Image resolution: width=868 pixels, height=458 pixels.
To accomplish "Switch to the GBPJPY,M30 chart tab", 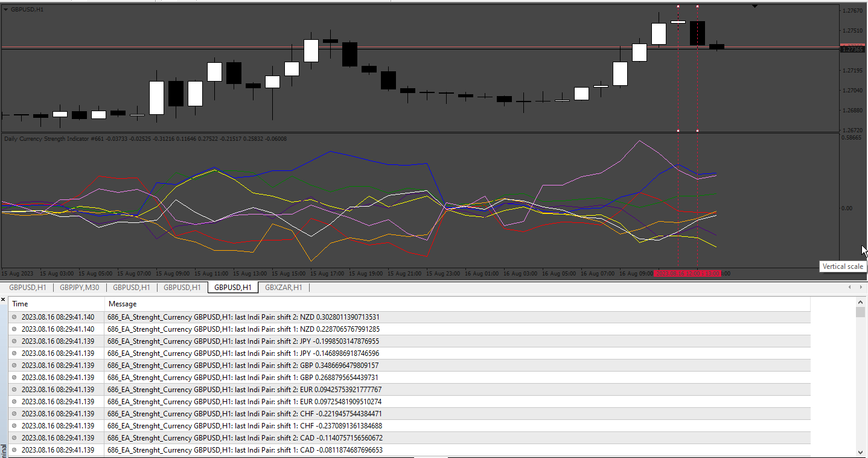I will click(80, 288).
